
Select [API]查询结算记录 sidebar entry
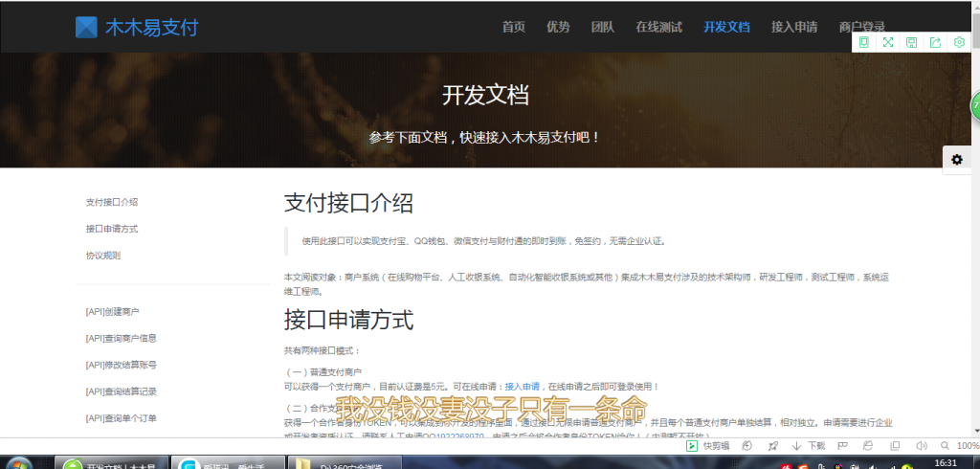(x=122, y=391)
